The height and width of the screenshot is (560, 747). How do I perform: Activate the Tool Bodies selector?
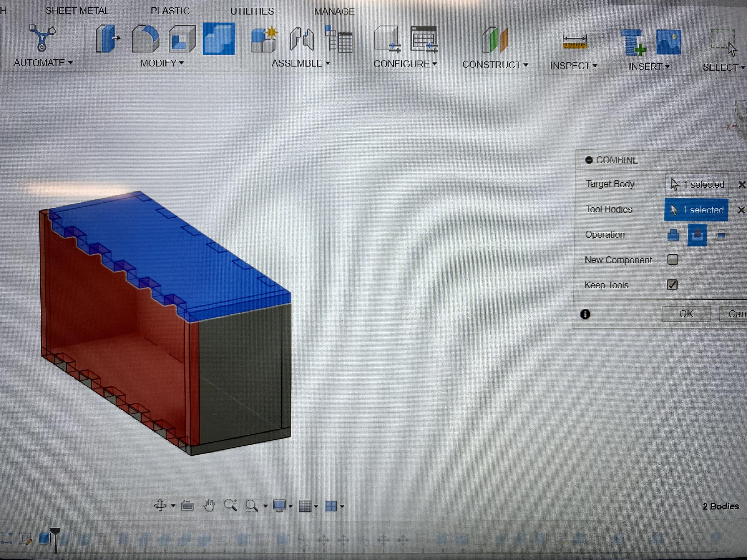tap(696, 210)
